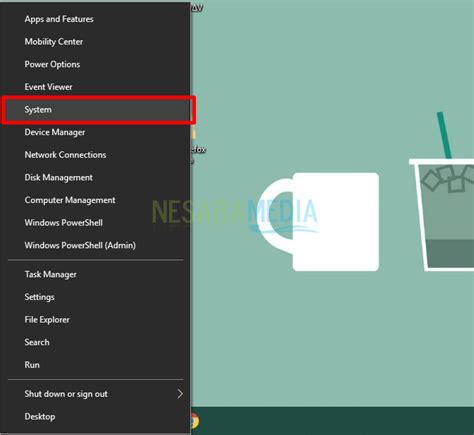Click the submenu chevron arrow
Screen dimensions: 474x435
(180, 394)
